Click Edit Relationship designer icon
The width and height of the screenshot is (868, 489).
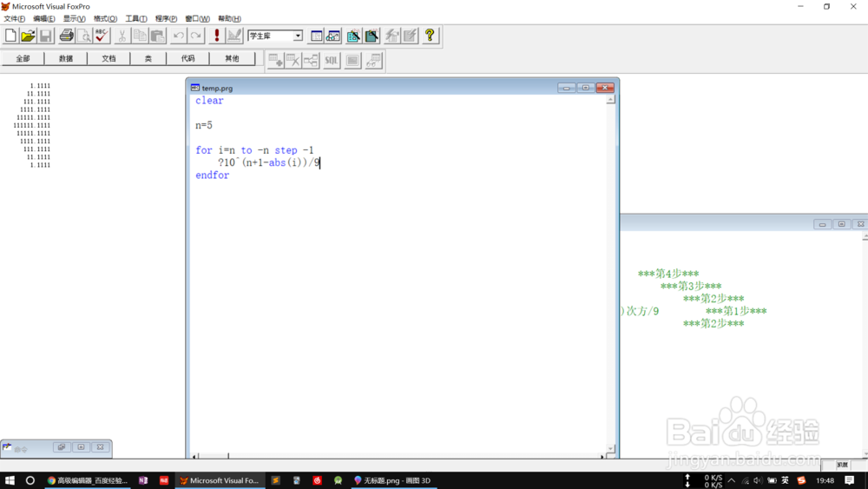pyautogui.click(x=311, y=60)
